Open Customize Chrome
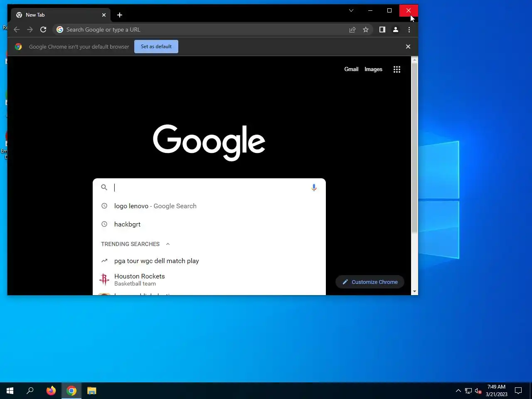Image resolution: width=532 pixels, height=399 pixels. click(x=370, y=282)
